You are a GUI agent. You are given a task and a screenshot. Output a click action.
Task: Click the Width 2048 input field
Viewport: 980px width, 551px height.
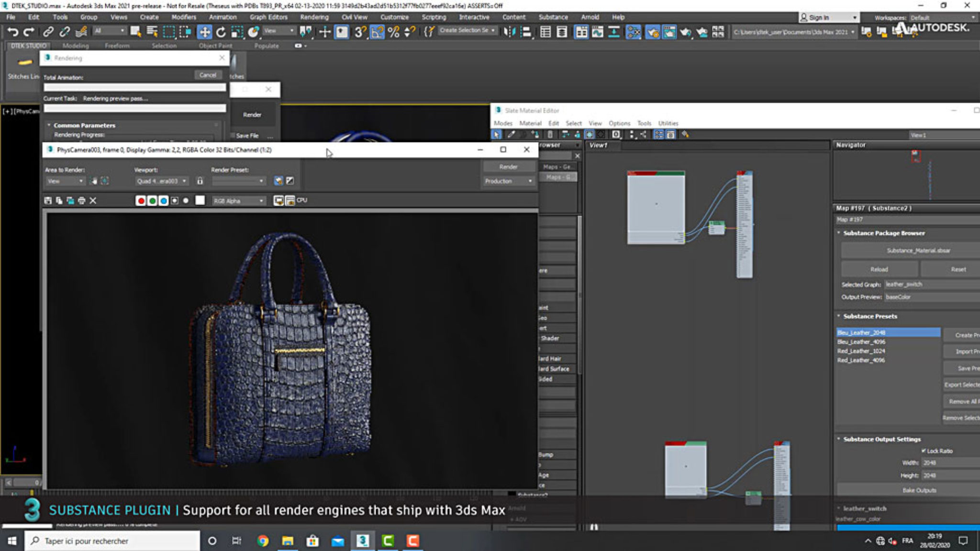point(950,463)
